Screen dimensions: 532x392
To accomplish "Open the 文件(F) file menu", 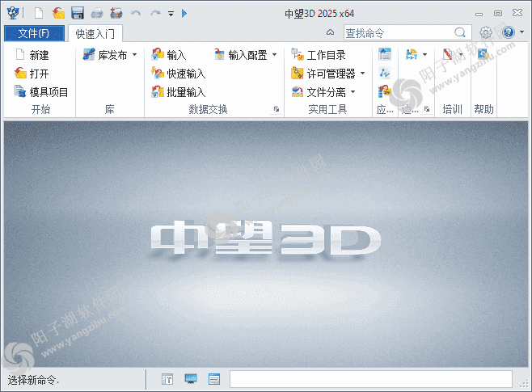I will click(34, 34).
